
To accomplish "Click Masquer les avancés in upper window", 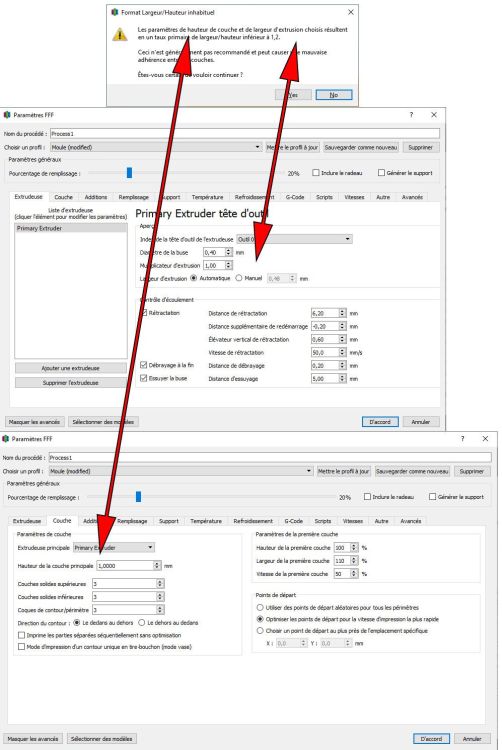I will (34, 422).
